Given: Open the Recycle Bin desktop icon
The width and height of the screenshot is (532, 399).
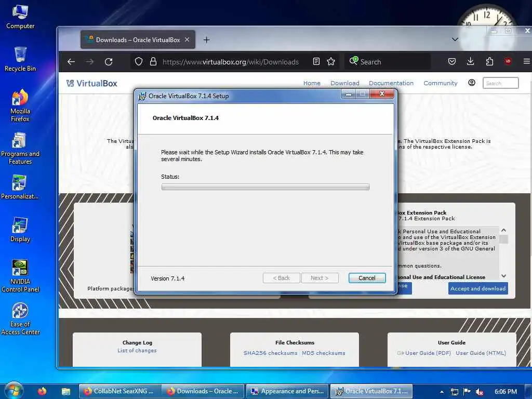Looking at the screenshot, I should click(x=20, y=59).
